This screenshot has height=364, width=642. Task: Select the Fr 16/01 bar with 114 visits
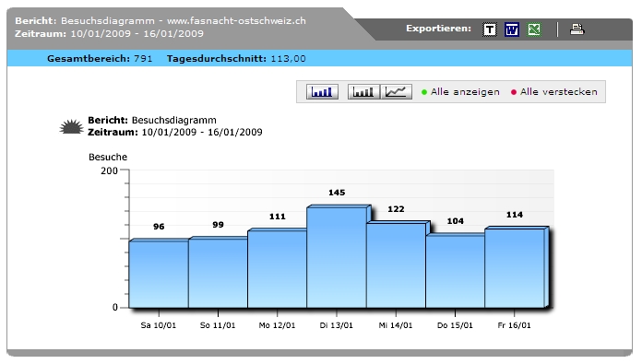(x=515, y=268)
